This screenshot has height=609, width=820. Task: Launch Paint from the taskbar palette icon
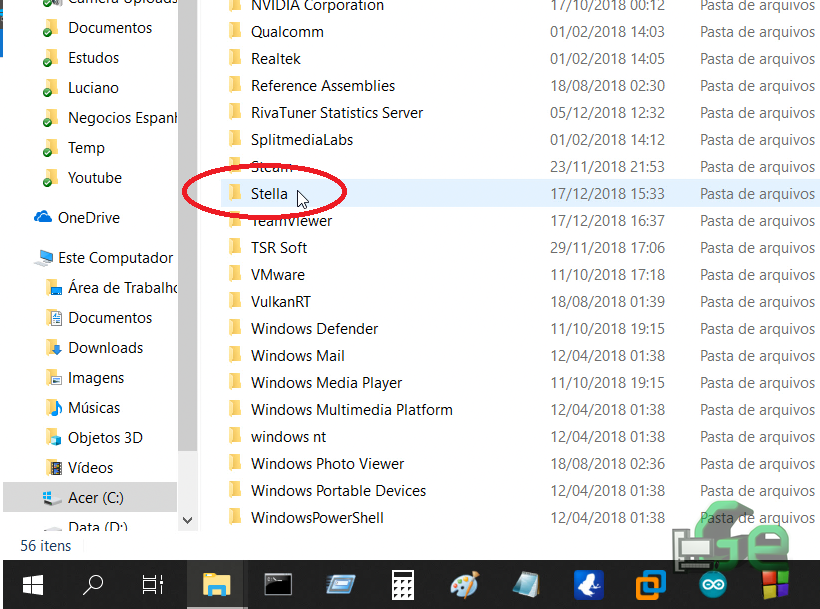pos(464,584)
